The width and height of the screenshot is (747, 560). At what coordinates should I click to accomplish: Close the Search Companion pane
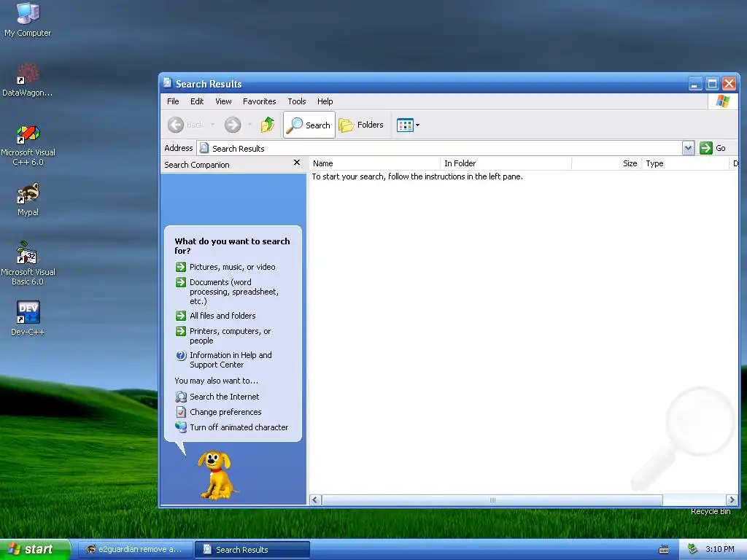[297, 163]
